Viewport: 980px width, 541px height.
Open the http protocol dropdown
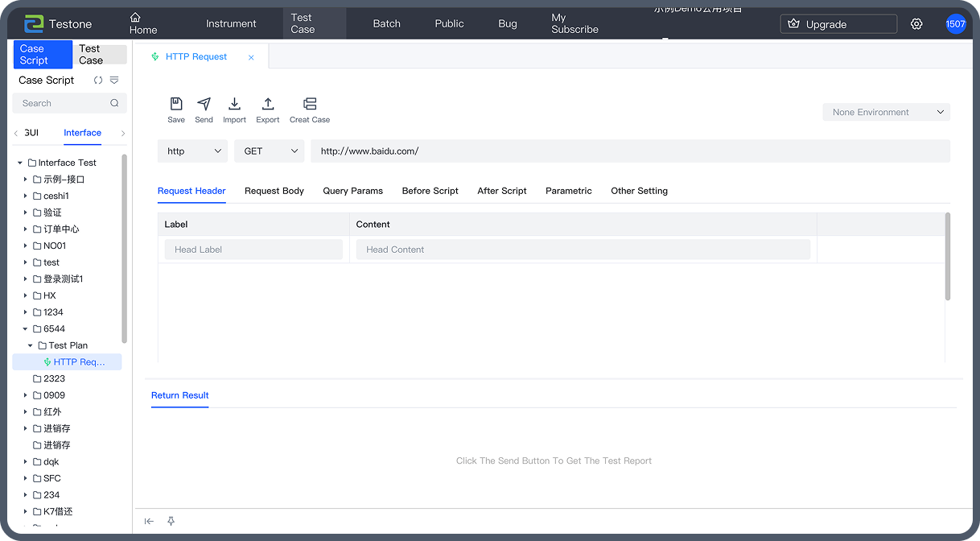coord(193,151)
